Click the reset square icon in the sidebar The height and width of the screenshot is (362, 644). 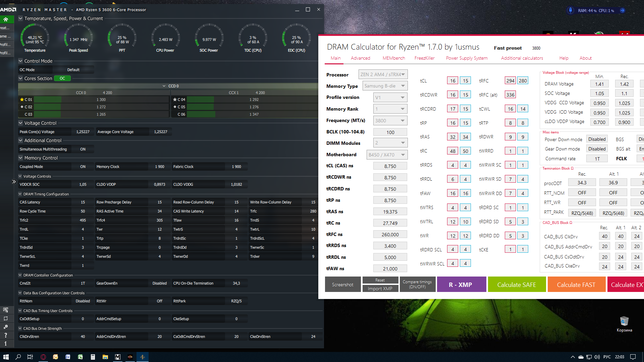click(6, 318)
